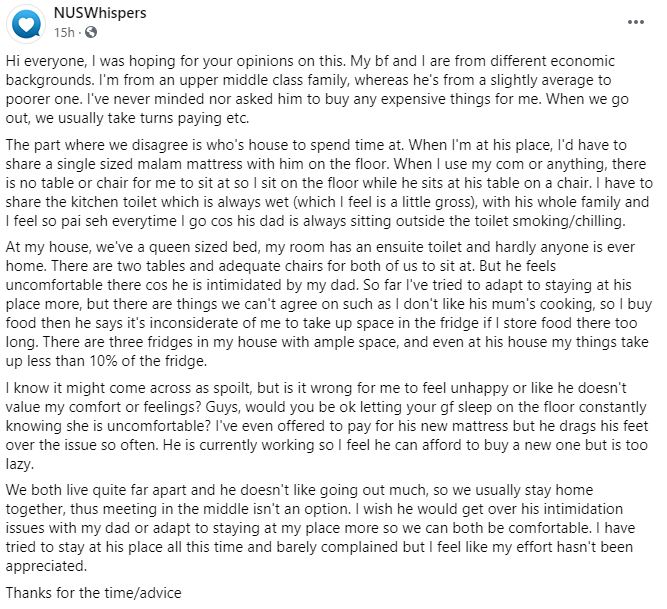Click the public globe privacy icon

coord(91,32)
